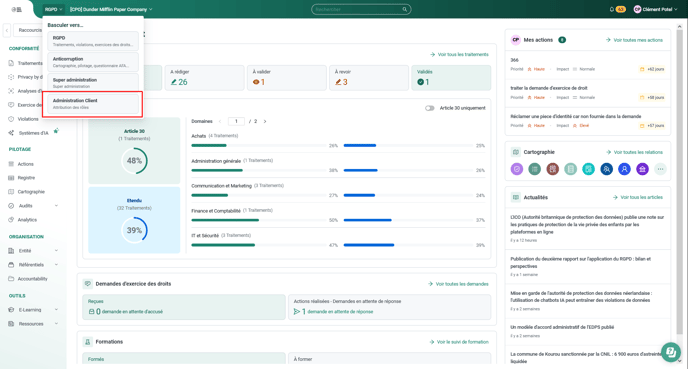The width and height of the screenshot is (688, 369).
Task: Click '0 demande en attente d'accusé'
Action: (125, 312)
